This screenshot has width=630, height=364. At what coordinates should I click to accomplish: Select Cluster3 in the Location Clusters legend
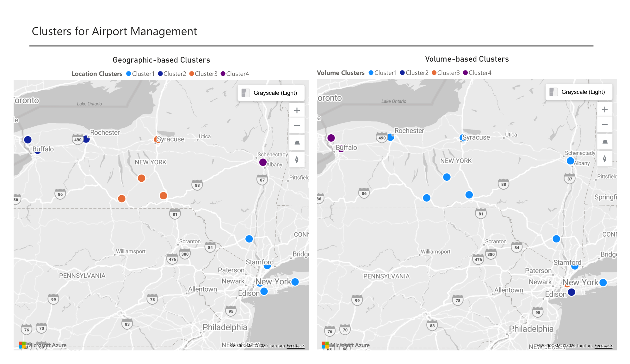[203, 74]
